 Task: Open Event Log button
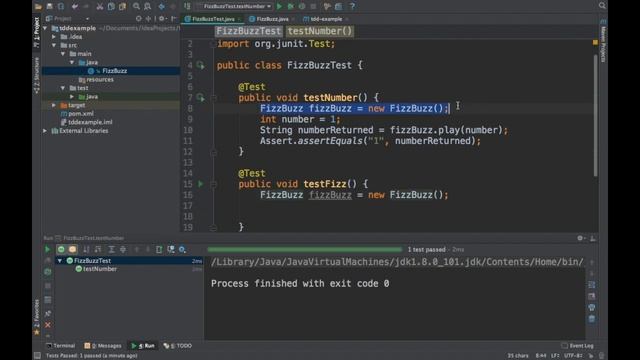(x=578, y=346)
